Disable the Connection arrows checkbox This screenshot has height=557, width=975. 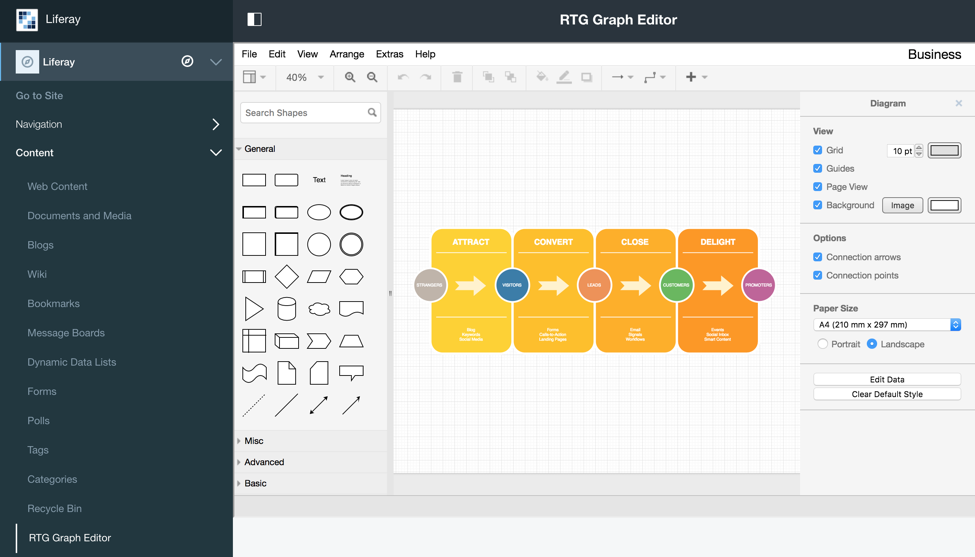point(818,257)
